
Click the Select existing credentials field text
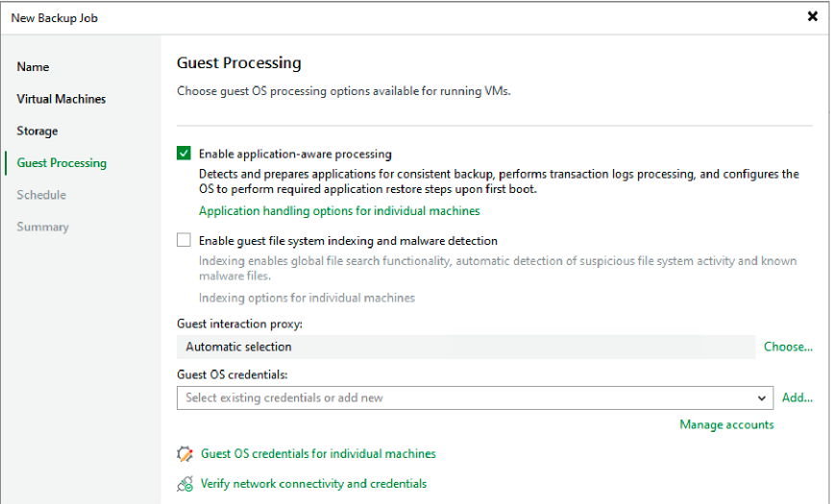[284, 397]
